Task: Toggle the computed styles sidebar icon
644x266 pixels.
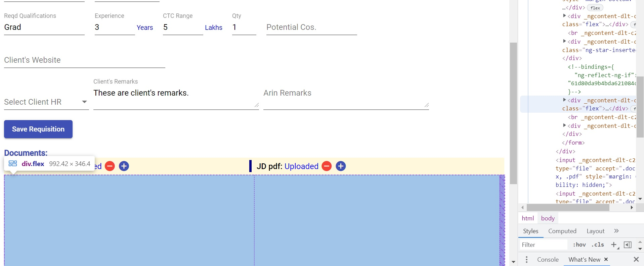Action: [627, 245]
